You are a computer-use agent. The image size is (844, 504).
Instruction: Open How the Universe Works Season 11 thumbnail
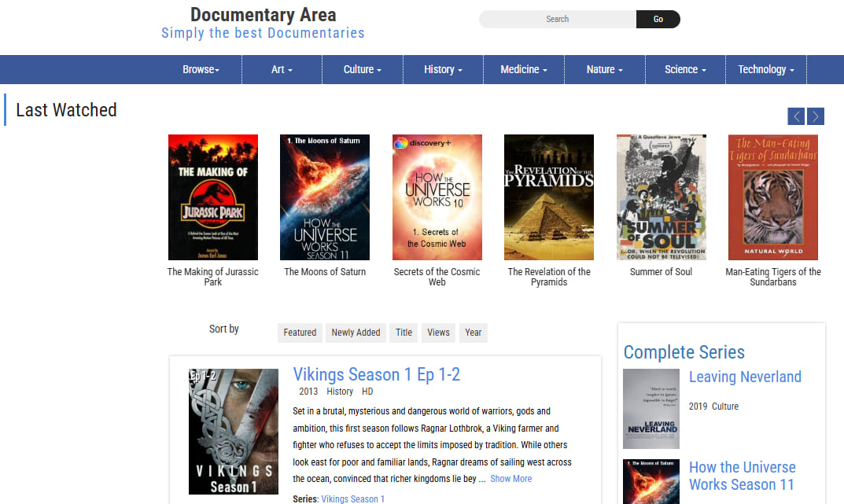point(651,481)
